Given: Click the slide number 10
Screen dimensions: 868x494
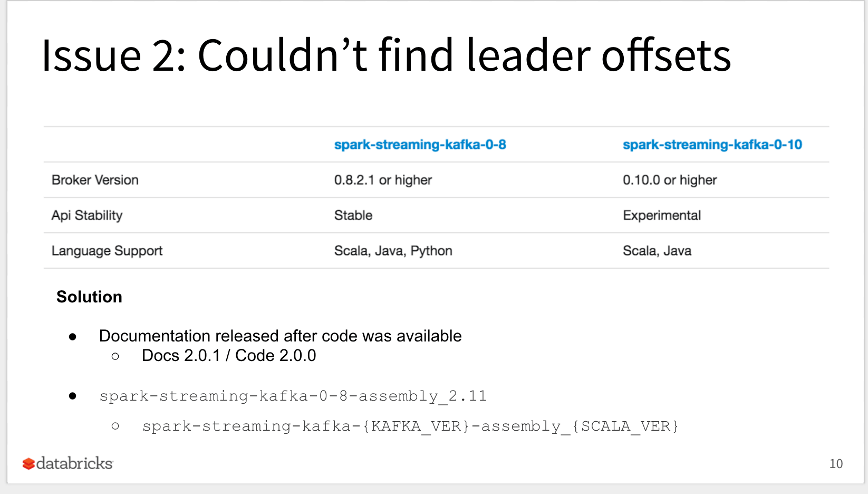Looking at the screenshot, I should (836, 464).
